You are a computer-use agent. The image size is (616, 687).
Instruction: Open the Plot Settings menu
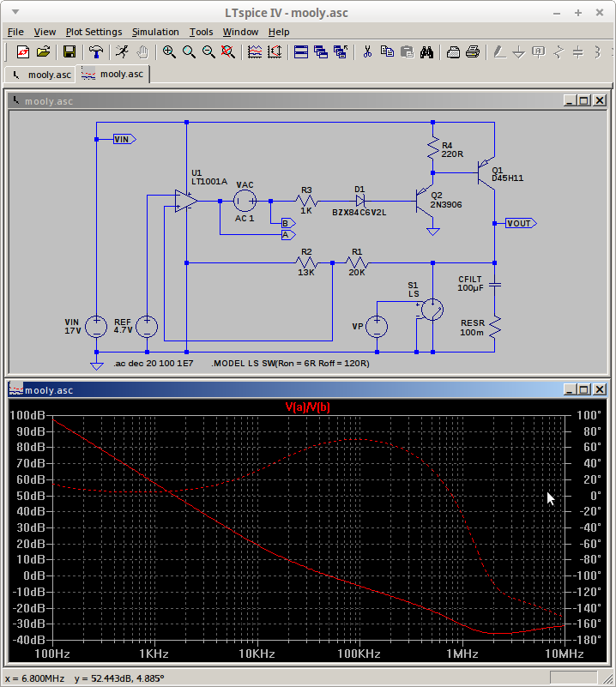coord(94,32)
